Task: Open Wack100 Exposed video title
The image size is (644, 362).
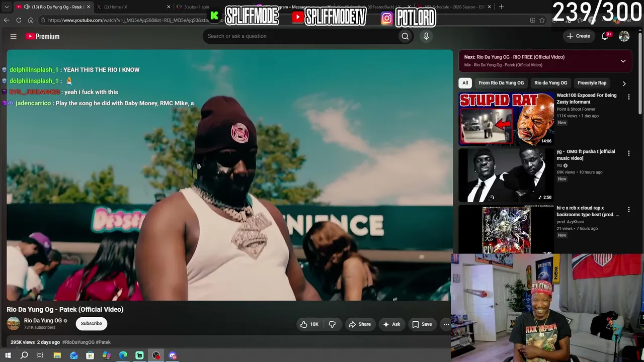Action: [x=587, y=99]
